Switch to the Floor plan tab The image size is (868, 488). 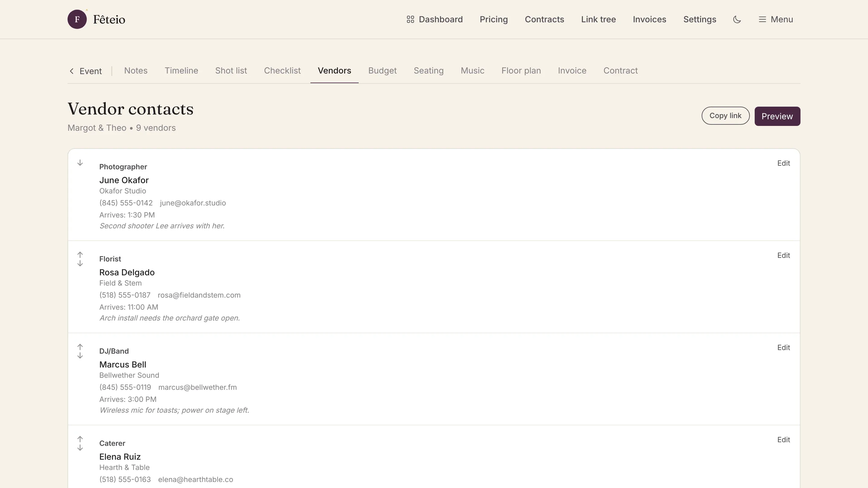point(521,70)
